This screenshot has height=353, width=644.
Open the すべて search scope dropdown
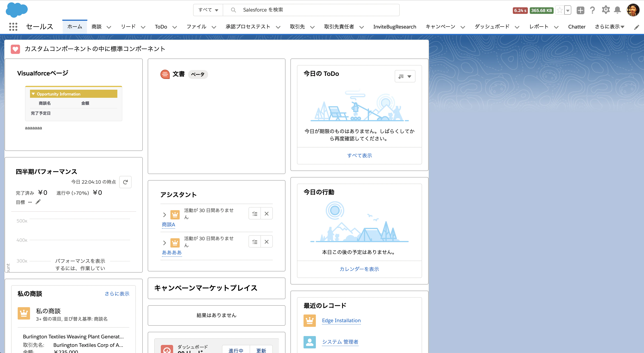(208, 10)
